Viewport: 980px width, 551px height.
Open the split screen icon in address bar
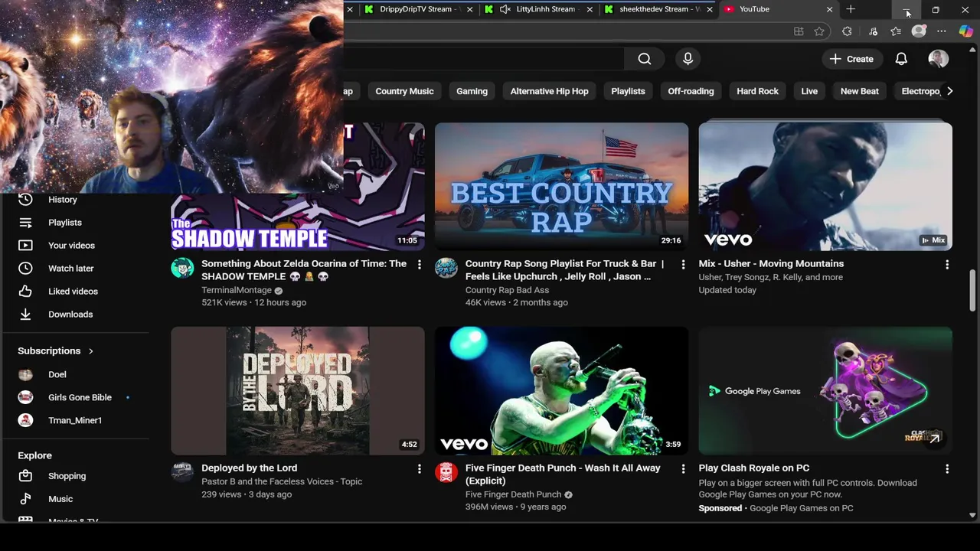click(799, 31)
